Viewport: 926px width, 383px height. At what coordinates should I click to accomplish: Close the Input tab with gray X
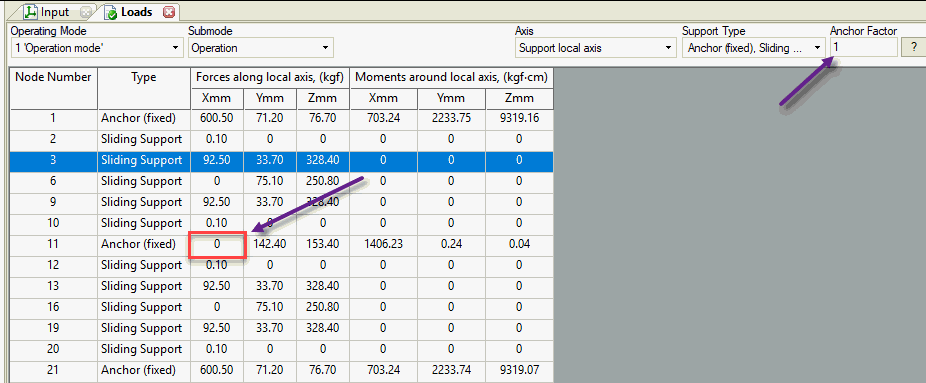[x=85, y=12]
